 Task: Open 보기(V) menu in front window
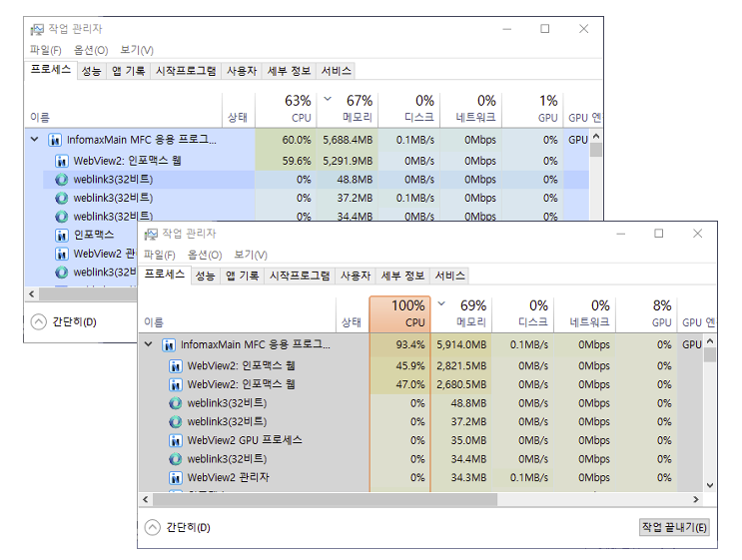251,255
